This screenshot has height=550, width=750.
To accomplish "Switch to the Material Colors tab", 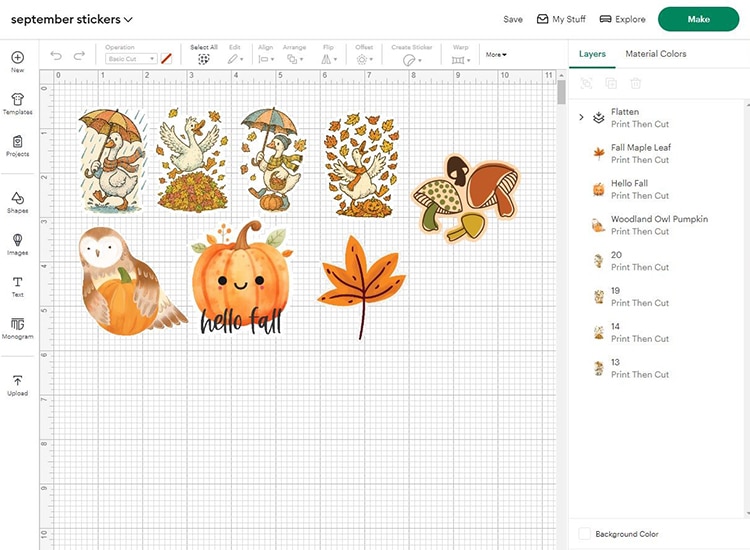I will [x=655, y=54].
